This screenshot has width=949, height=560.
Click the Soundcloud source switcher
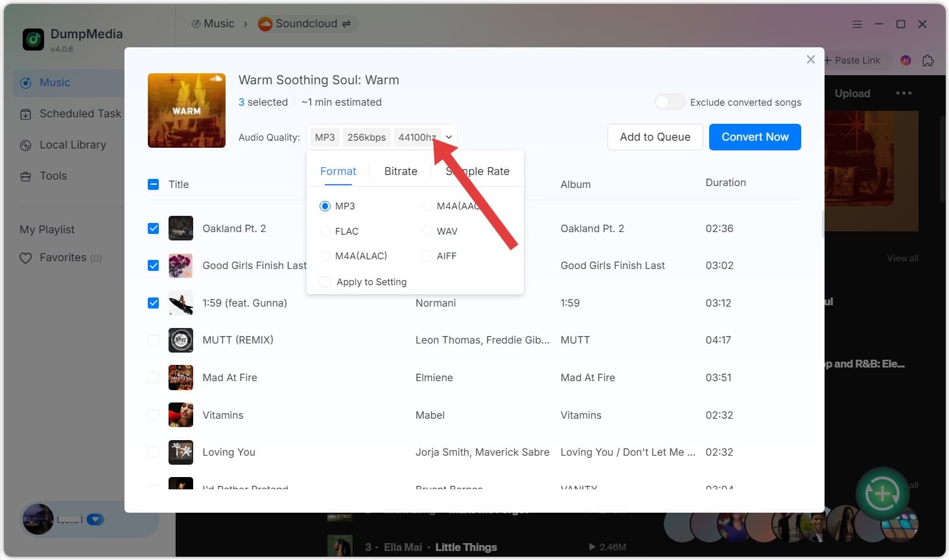pos(305,24)
